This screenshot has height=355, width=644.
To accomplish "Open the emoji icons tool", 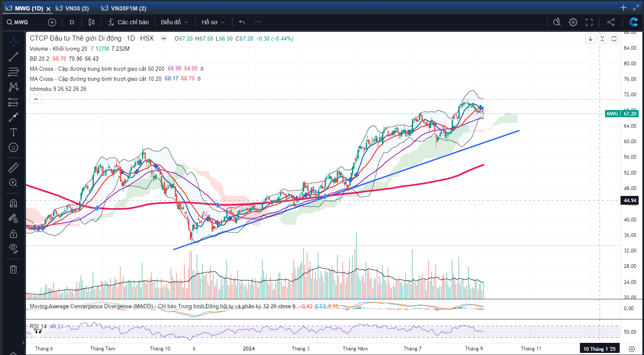I will click(x=13, y=147).
